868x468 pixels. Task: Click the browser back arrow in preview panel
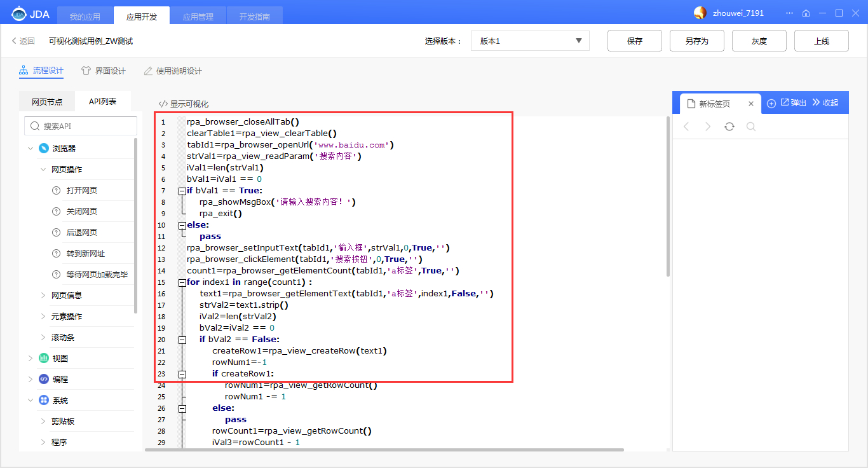(686, 127)
